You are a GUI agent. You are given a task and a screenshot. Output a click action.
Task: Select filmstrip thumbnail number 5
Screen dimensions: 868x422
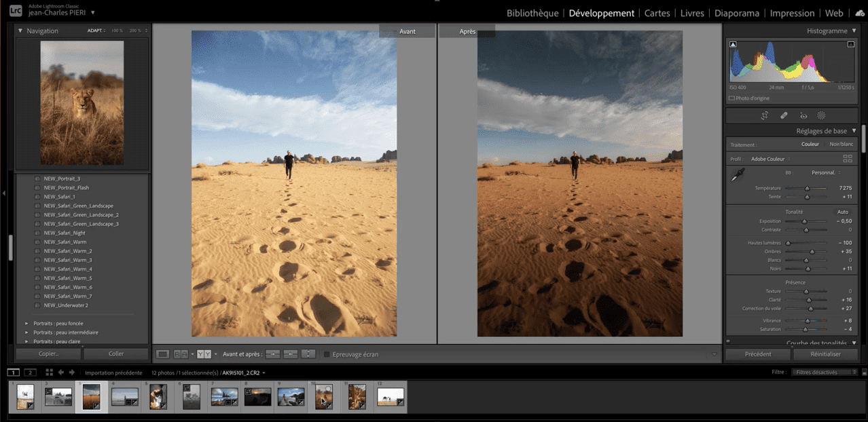(x=158, y=396)
